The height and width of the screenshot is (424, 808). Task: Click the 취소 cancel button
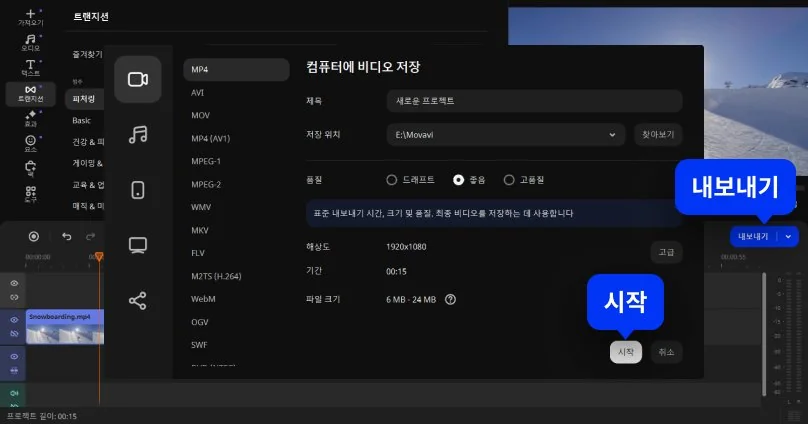[666, 352]
